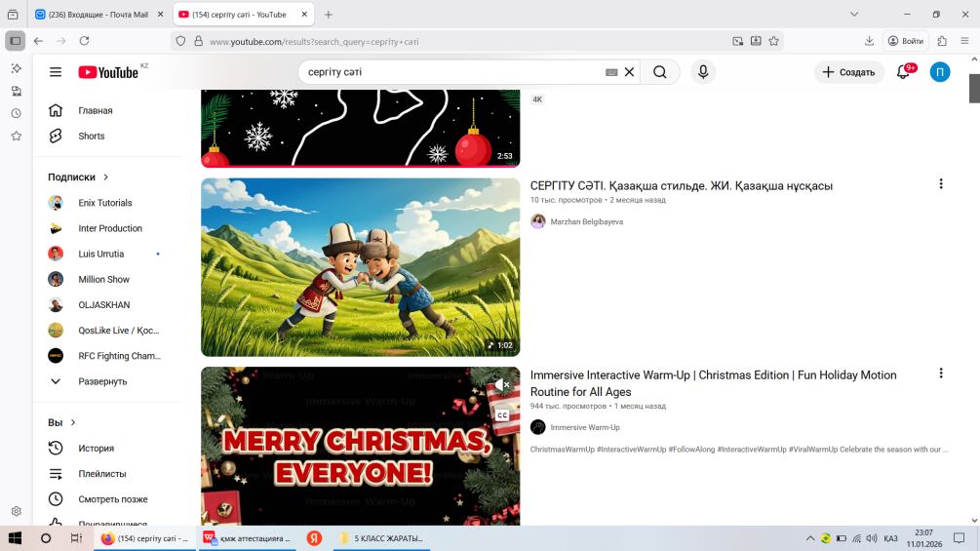The width and height of the screenshot is (980, 551).
Task: Open the Merry Christmas video thumbnail
Action: [x=361, y=446]
